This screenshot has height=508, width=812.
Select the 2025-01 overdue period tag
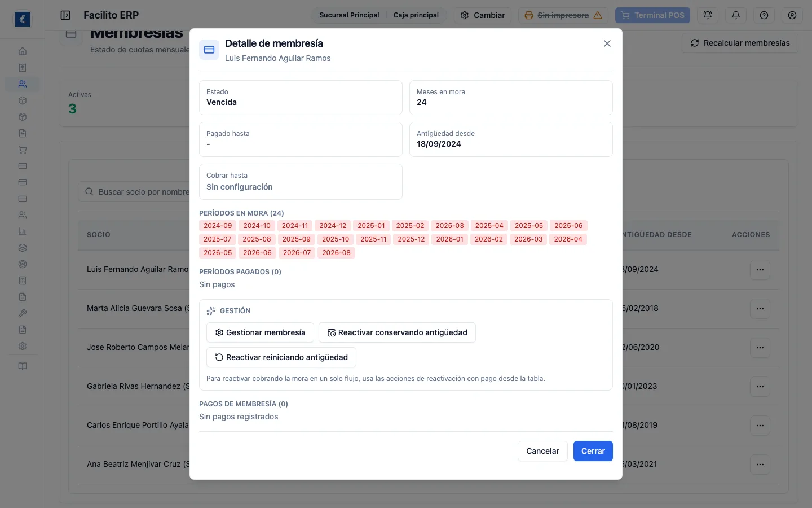coord(371,226)
